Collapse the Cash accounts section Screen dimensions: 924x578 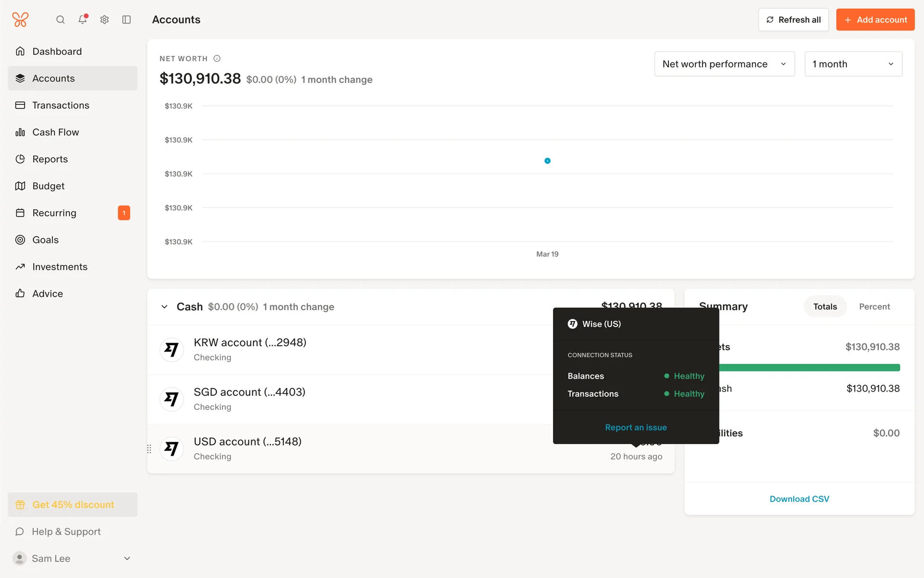165,307
